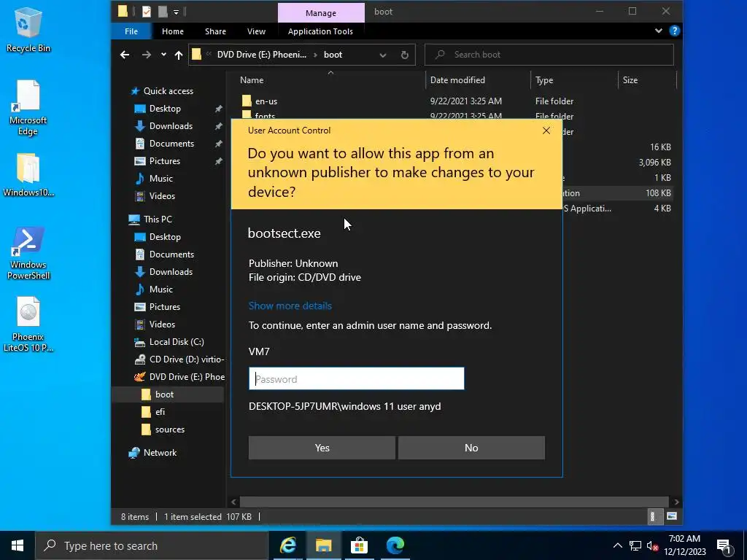Close the User Account Control dialog

[x=546, y=131]
